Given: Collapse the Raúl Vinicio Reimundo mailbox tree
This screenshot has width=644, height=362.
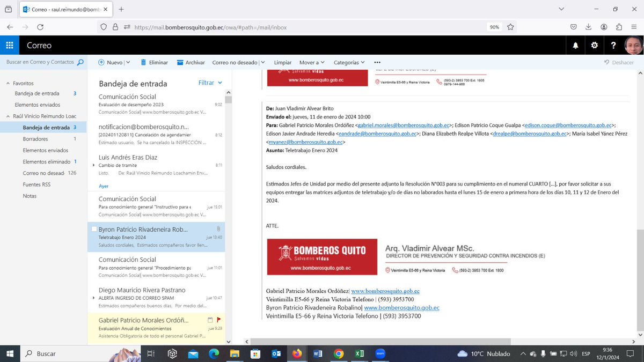Looking at the screenshot, I should click(8, 116).
